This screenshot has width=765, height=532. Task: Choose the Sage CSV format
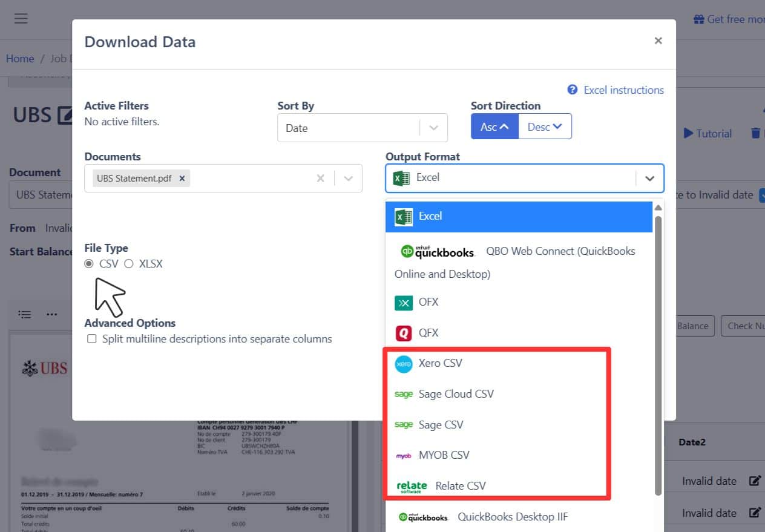519,425
